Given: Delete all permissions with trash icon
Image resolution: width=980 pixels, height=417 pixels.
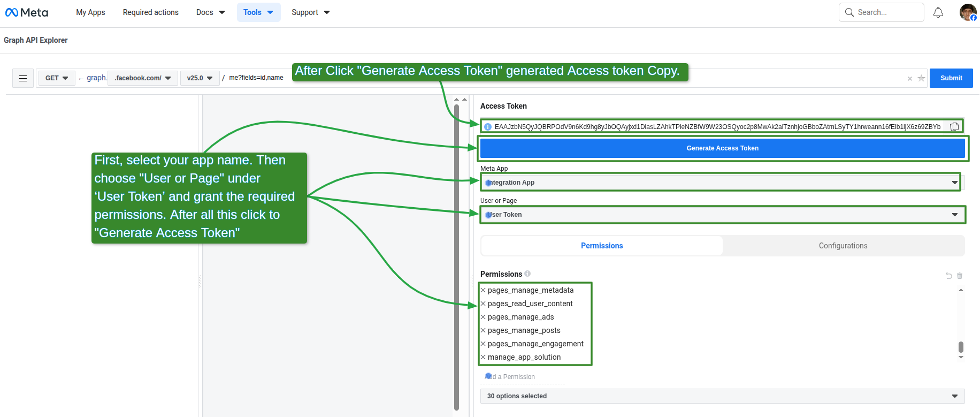Looking at the screenshot, I should (960, 276).
